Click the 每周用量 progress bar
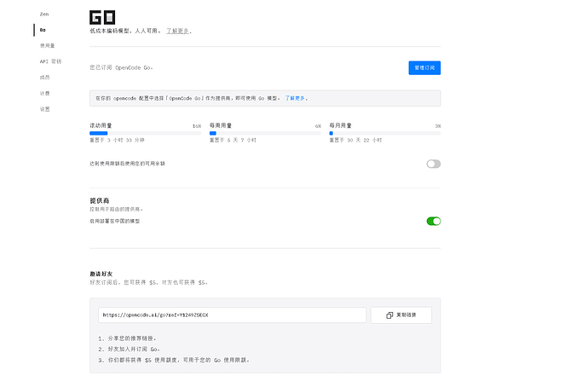The height and width of the screenshot is (381, 588). [x=265, y=133]
